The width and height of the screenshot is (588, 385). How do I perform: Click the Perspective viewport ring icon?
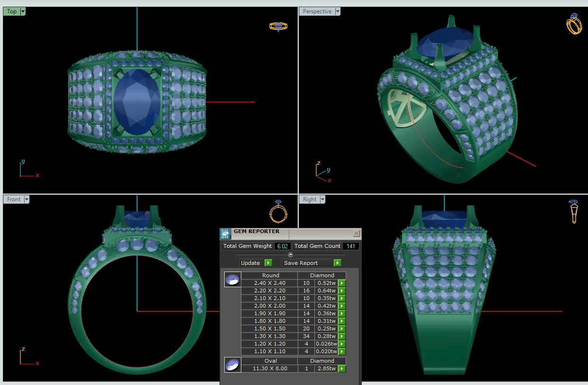pyautogui.click(x=574, y=24)
